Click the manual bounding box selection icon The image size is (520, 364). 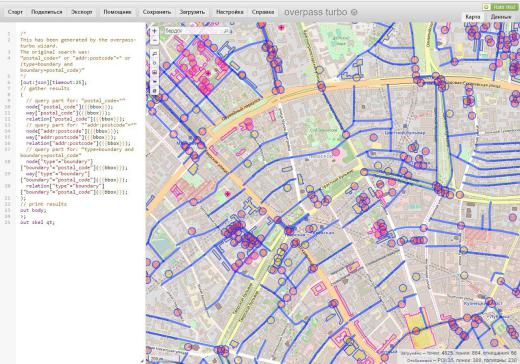(155, 72)
